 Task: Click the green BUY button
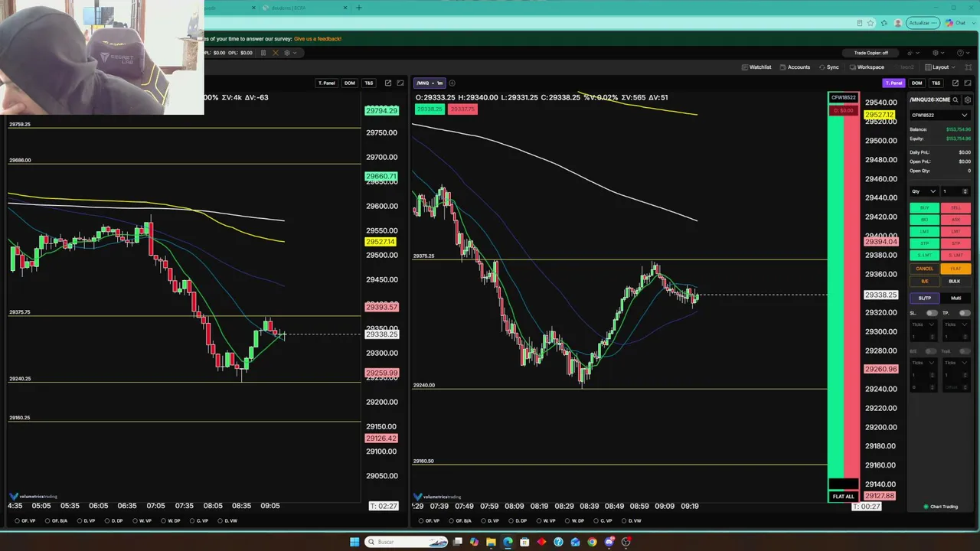925,208
